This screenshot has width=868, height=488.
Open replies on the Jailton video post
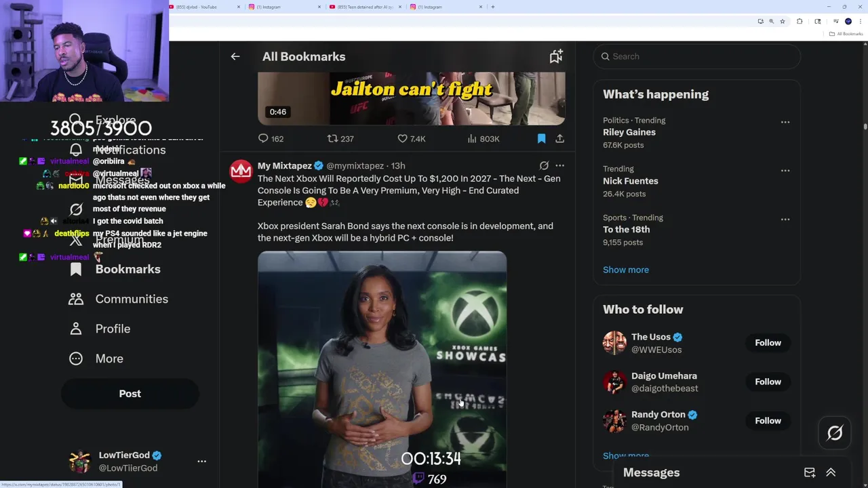coord(271,138)
